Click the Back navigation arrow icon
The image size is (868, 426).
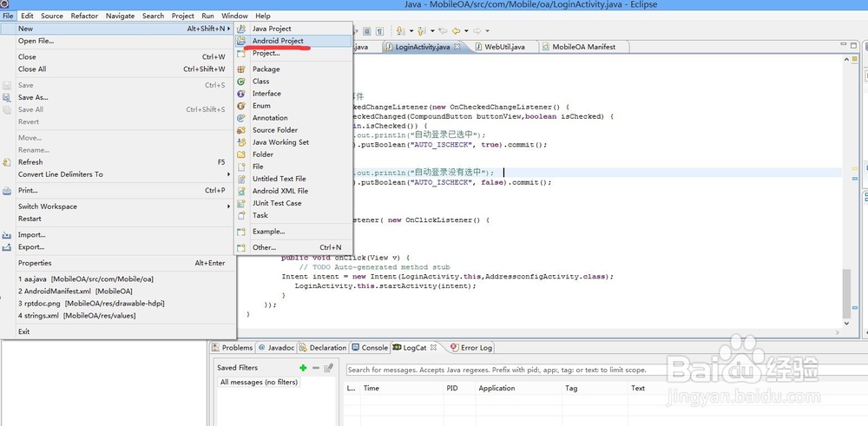(457, 31)
